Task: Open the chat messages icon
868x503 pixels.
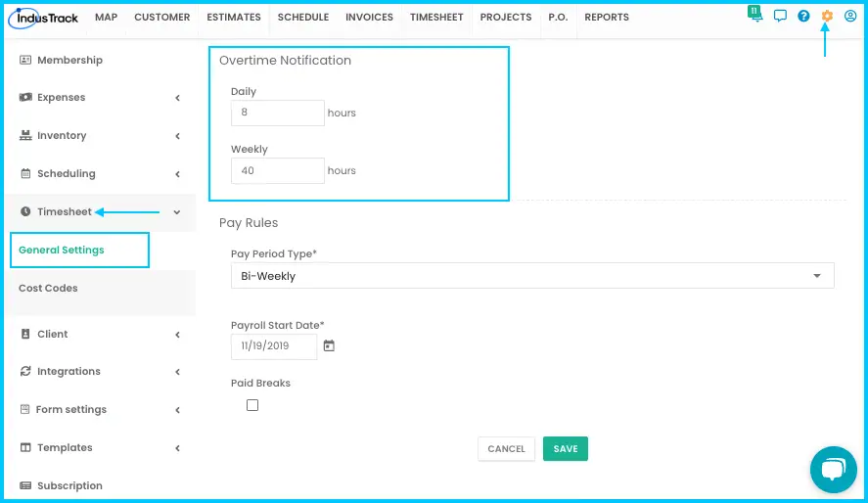Action: [x=780, y=16]
